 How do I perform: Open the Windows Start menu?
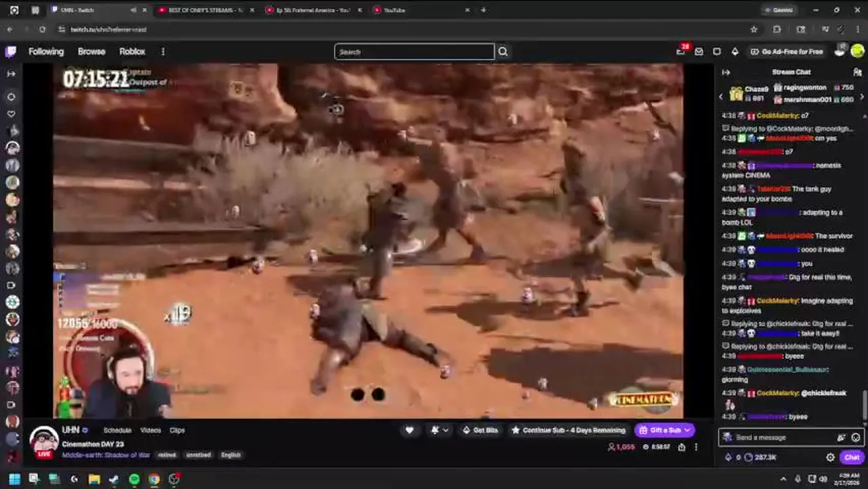tap(14, 479)
